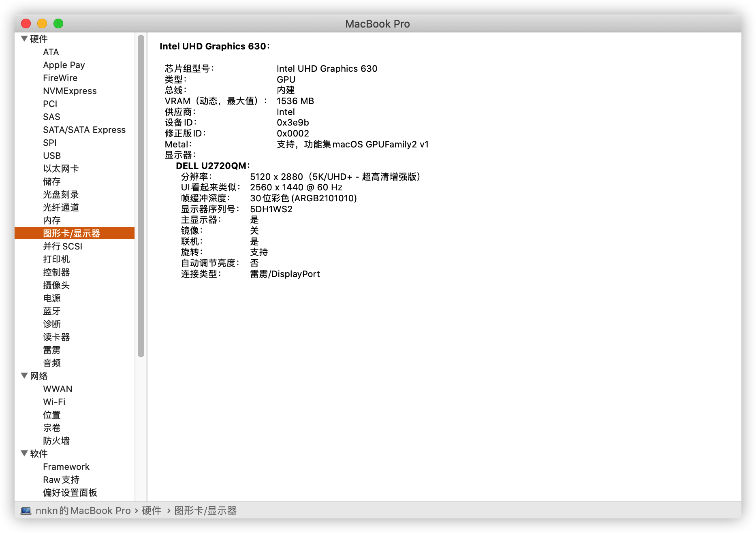Select 内存 in sidebar
The image size is (756, 533).
[x=52, y=220]
